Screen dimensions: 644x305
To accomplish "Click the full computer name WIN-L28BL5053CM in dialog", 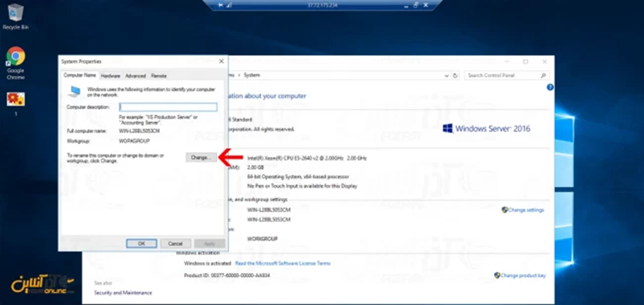I will pyautogui.click(x=139, y=131).
